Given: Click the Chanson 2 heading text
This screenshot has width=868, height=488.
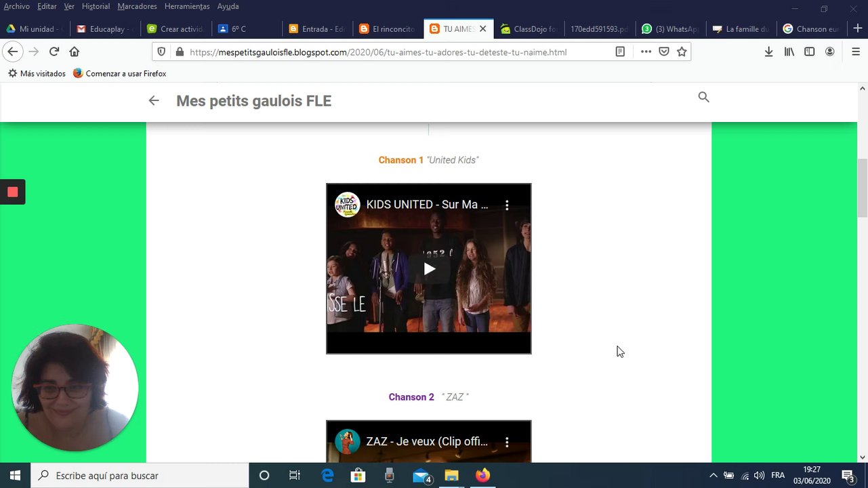Looking at the screenshot, I should point(411,397).
